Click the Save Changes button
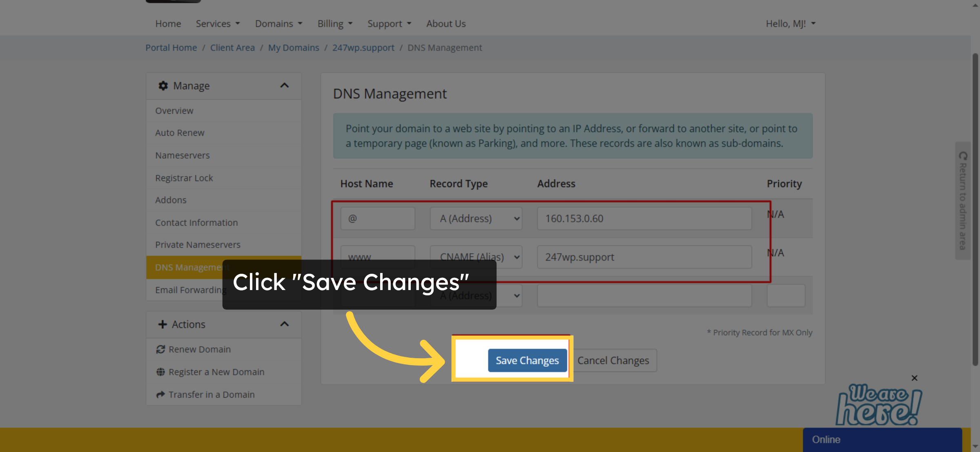The image size is (980, 452). [x=527, y=360]
